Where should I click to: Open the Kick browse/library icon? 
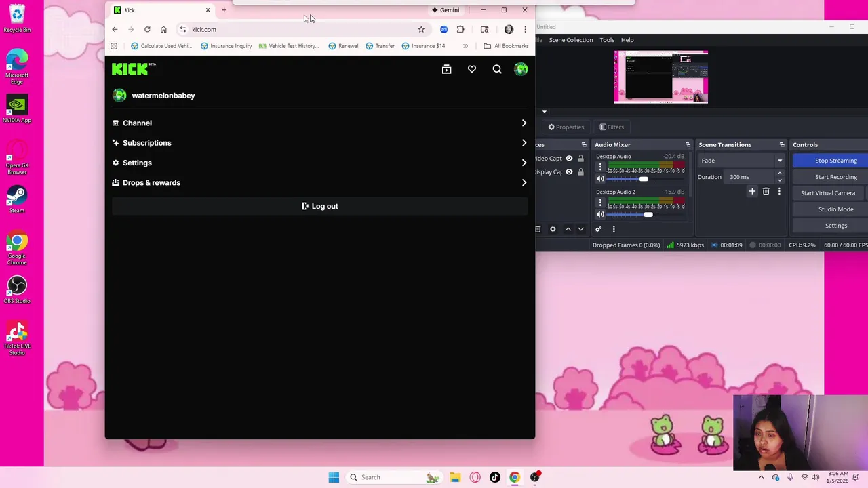446,69
